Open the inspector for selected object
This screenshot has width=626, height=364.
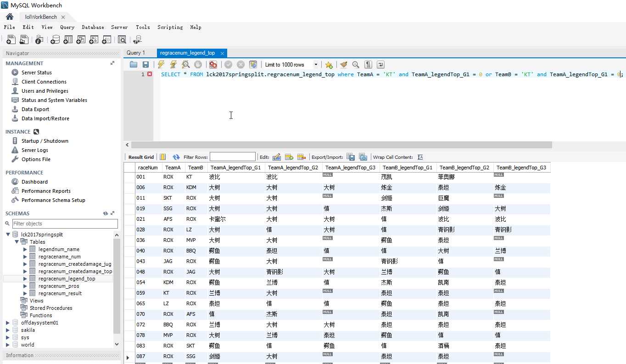coord(39,40)
